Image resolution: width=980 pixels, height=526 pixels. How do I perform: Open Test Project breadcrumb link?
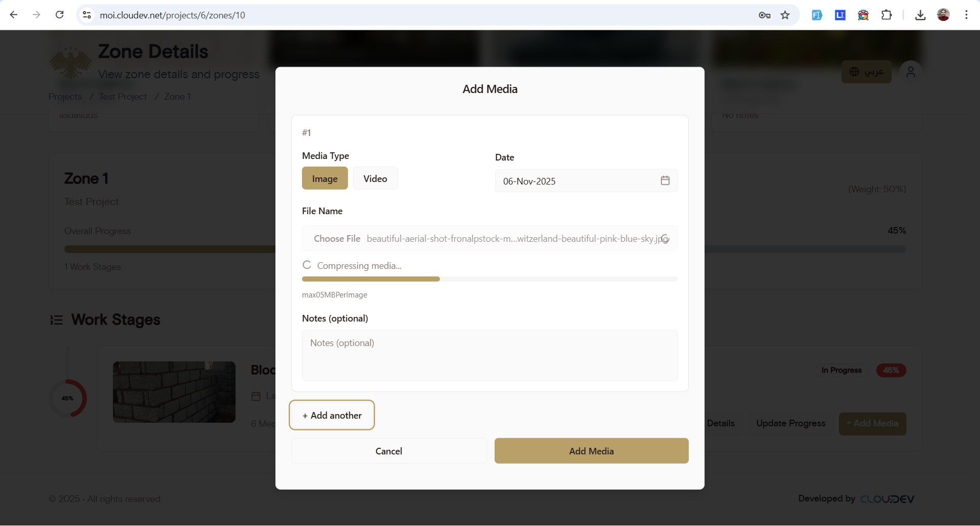point(123,97)
